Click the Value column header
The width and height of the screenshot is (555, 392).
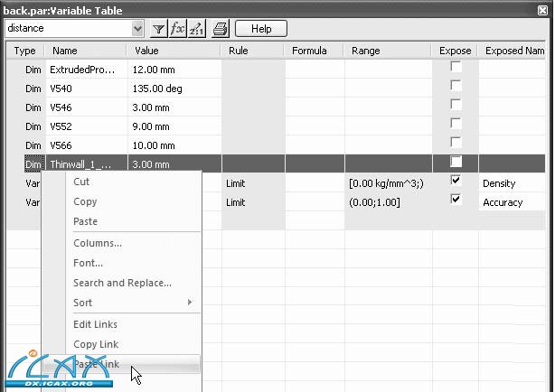pyautogui.click(x=174, y=51)
